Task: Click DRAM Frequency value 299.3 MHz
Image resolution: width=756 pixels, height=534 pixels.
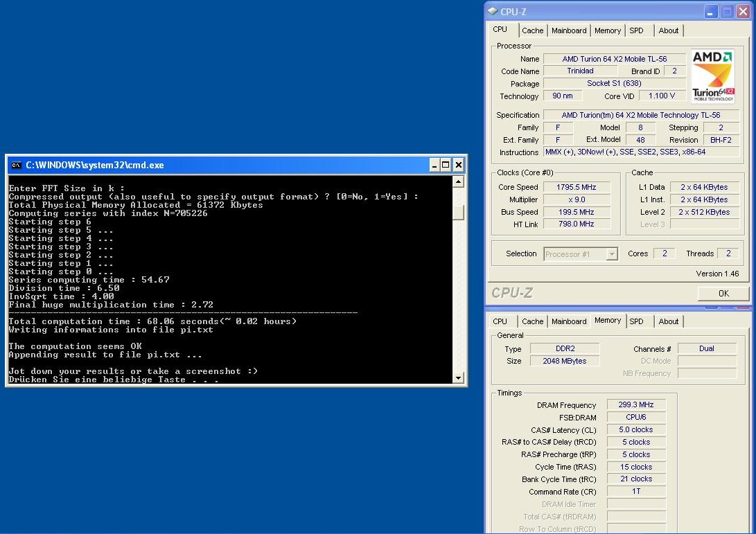Action: (636, 405)
